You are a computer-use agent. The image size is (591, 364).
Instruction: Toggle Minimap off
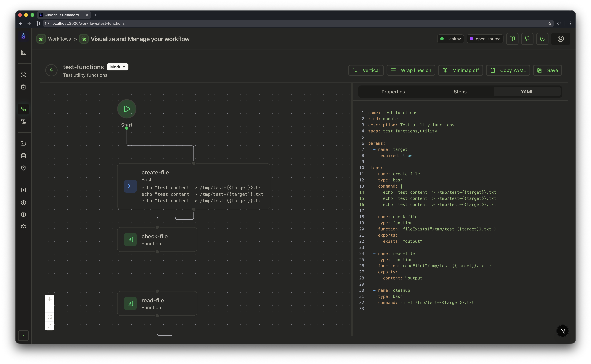tap(460, 70)
